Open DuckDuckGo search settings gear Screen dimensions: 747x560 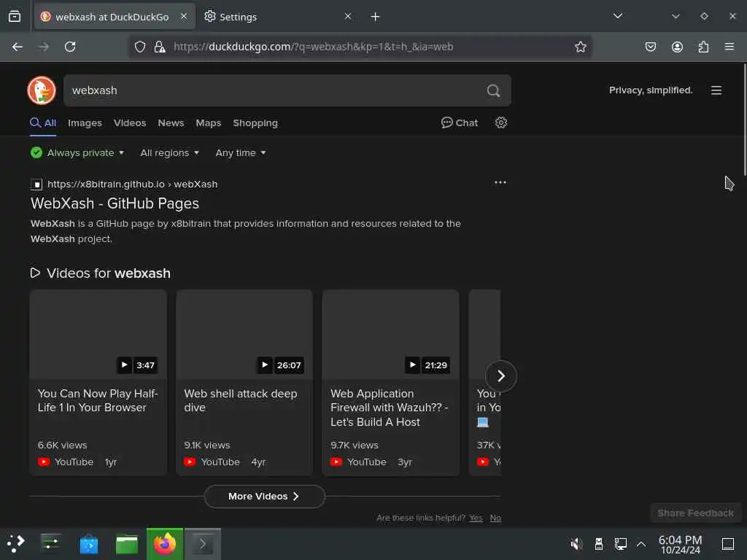[x=500, y=122]
